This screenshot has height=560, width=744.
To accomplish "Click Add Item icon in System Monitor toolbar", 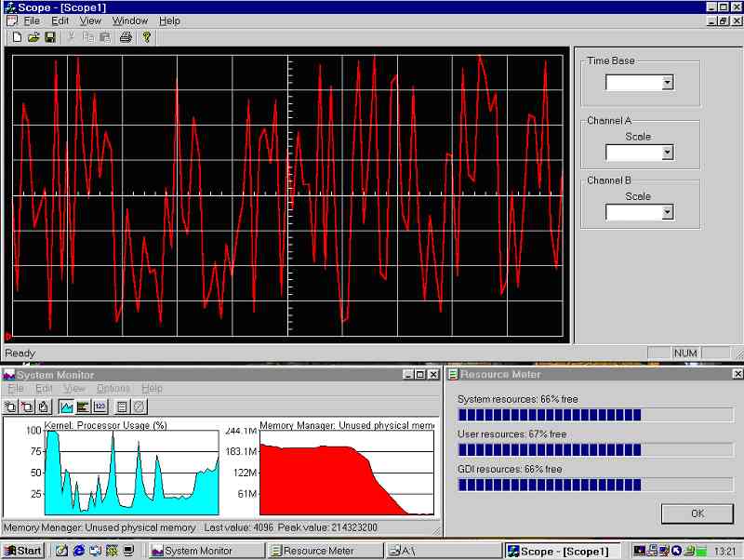I will coord(10,407).
